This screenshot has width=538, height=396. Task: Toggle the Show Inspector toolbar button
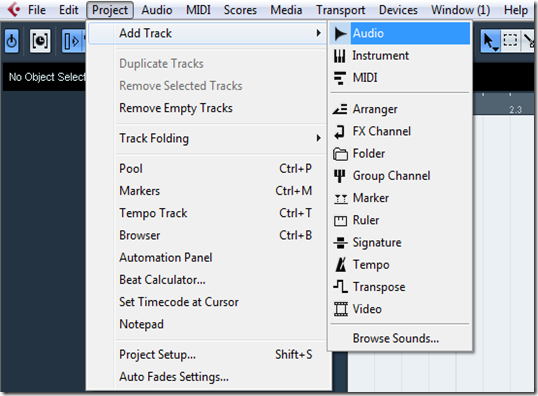point(73,41)
